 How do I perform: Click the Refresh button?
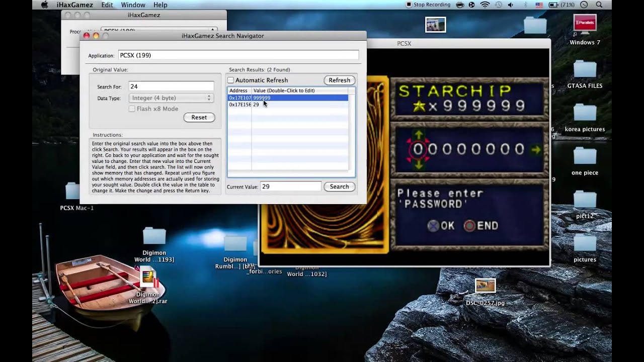pyautogui.click(x=339, y=80)
